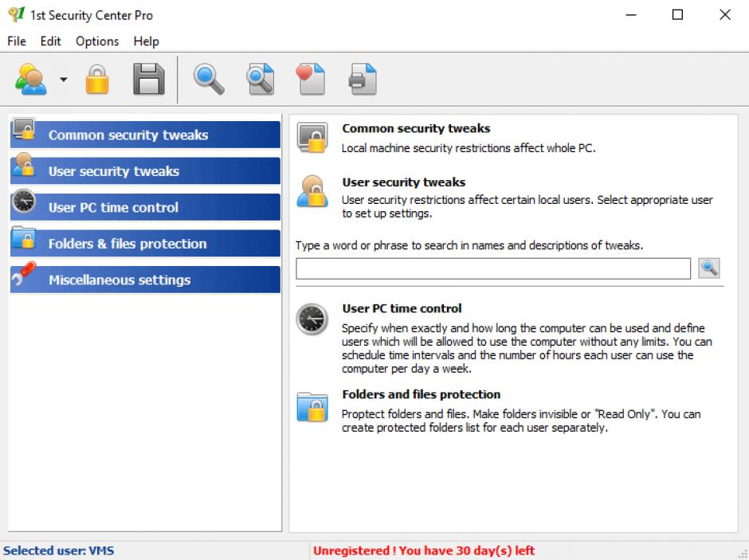Click the locked folder icon in right pane

coord(312,407)
